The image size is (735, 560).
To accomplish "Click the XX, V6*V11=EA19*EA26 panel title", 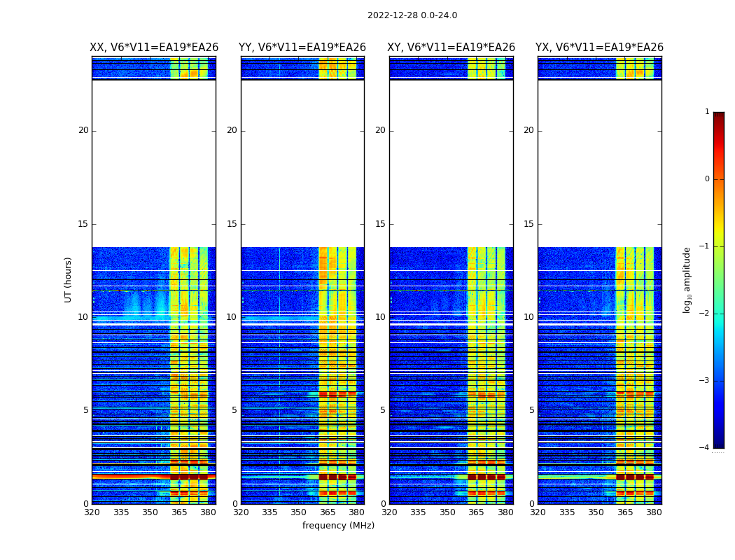I will point(154,48).
